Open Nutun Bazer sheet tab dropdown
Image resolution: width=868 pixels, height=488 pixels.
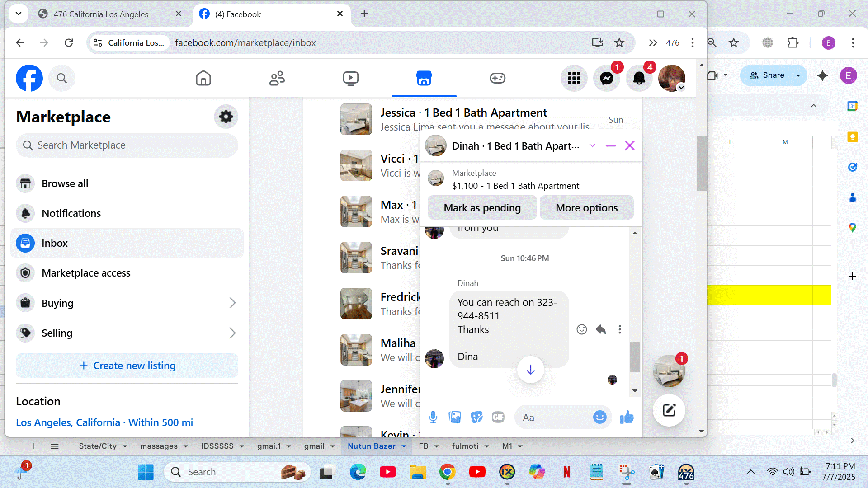[x=404, y=446]
